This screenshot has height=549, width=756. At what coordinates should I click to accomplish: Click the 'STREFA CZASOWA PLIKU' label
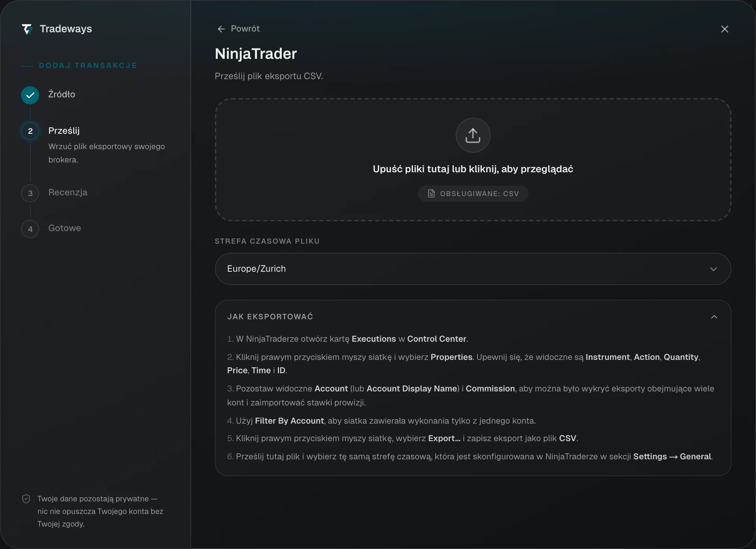[267, 241]
